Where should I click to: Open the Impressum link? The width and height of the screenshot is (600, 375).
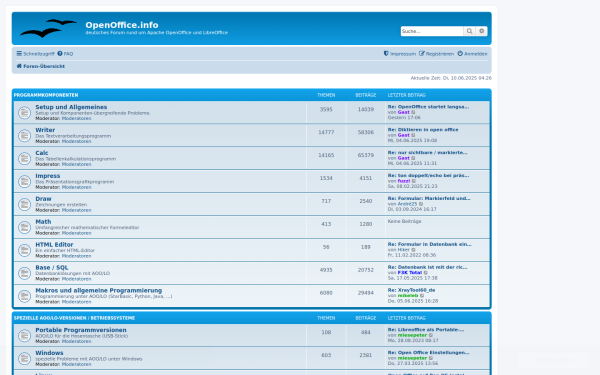400,54
